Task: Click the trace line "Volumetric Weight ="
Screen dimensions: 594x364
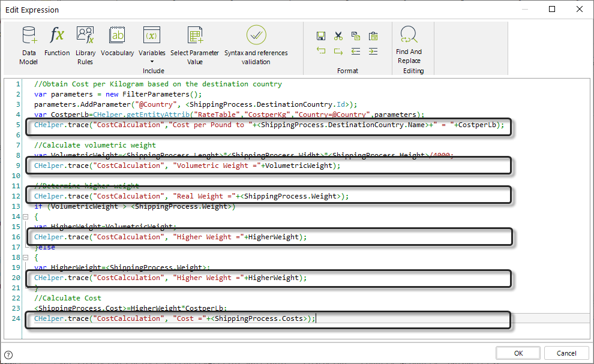Action: pyautogui.click(x=187, y=166)
